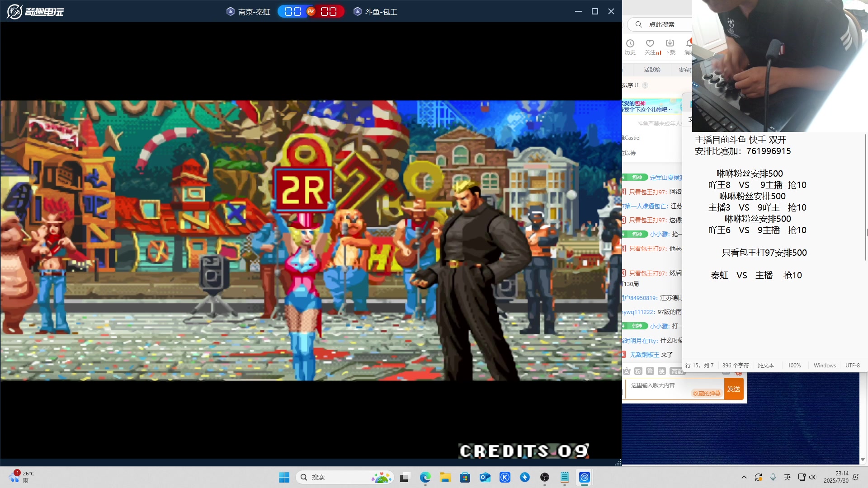The height and width of the screenshot is (488, 868).
Task: Click the resize grip of the game window
Action: coord(618,462)
